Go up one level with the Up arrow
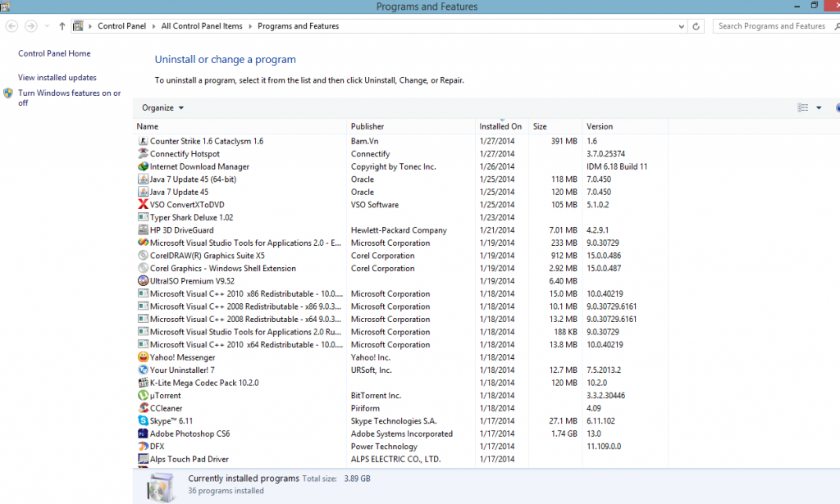This screenshot has height=504, width=840. pyautogui.click(x=62, y=25)
